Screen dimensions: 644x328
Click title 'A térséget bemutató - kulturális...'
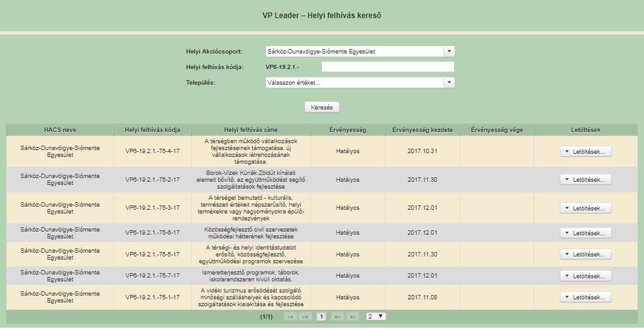(x=251, y=208)
